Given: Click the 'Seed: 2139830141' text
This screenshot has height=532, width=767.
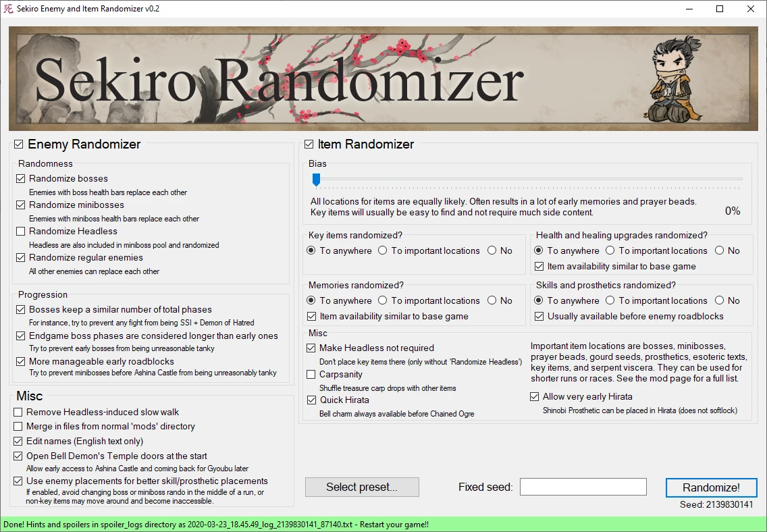Looking at the screenshot, I should coord(716,504).
